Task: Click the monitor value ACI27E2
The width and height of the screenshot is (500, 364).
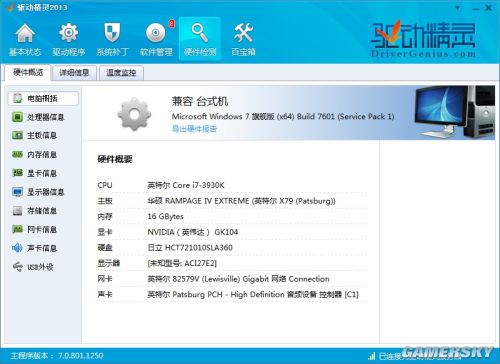Action: pos(182,263)
